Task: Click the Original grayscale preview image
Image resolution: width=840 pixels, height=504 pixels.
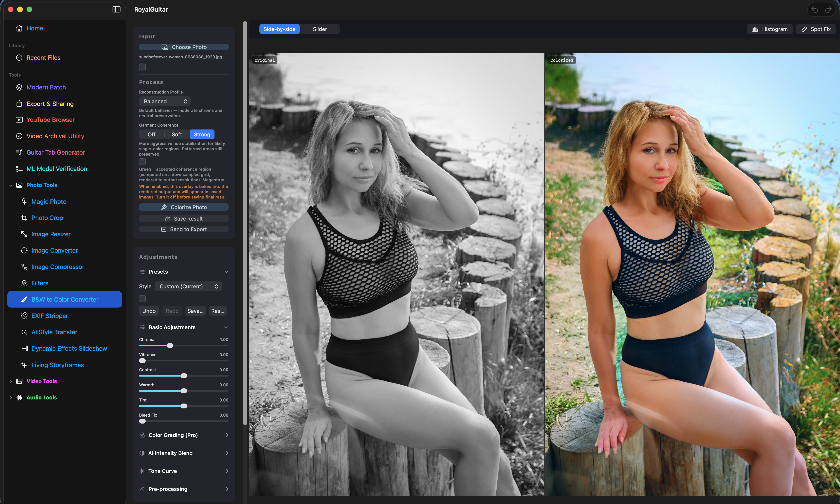Action: pos(396,274)
